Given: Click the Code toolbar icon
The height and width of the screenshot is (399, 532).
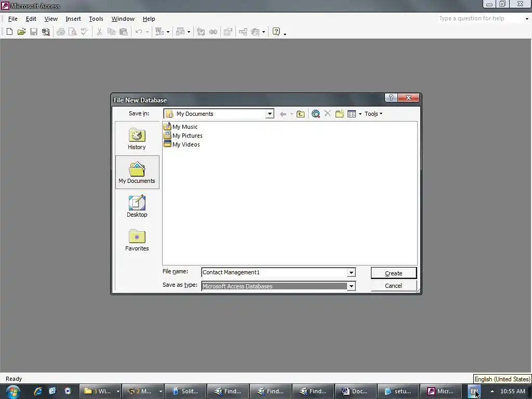Looking at the screenshot, I should coord(201,32).
